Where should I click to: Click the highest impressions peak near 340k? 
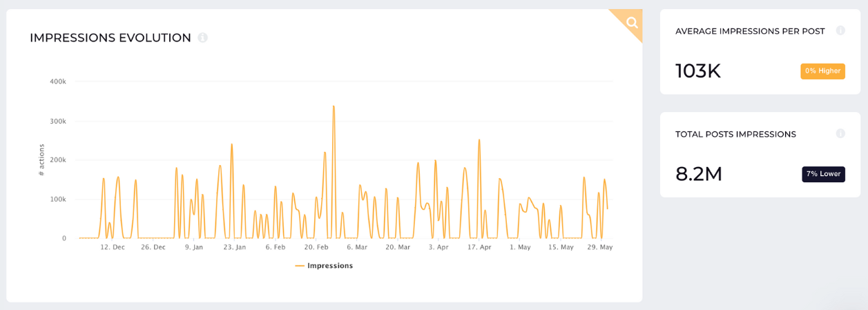pyautogui.click(x=334, y=107)
